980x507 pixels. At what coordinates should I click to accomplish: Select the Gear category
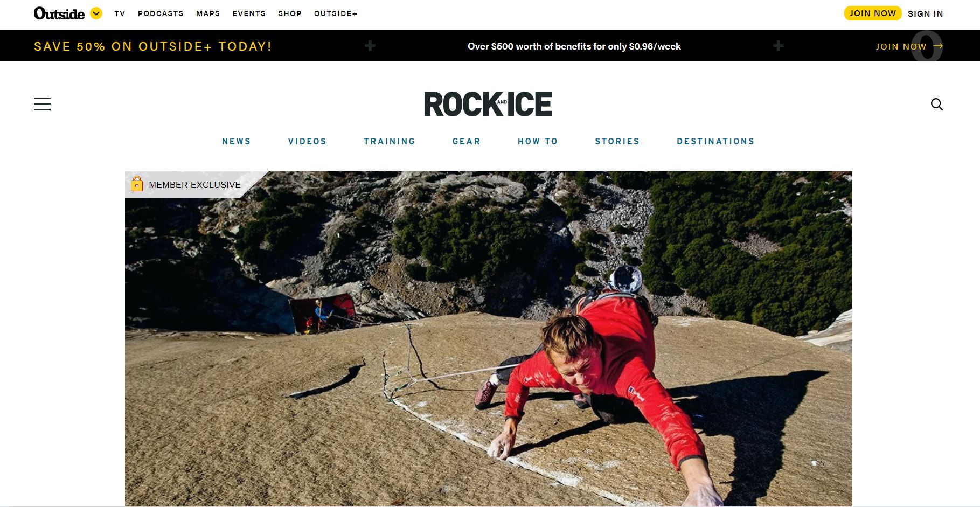pos(467,141)
